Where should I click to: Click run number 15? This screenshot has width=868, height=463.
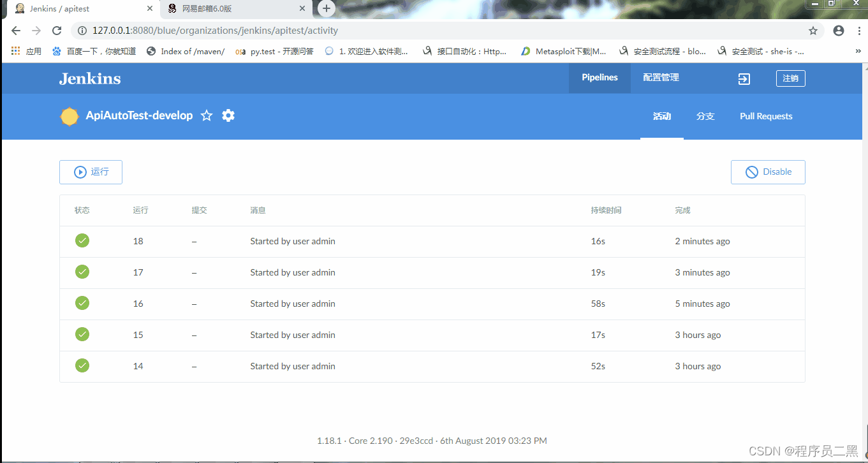[138, 335]
